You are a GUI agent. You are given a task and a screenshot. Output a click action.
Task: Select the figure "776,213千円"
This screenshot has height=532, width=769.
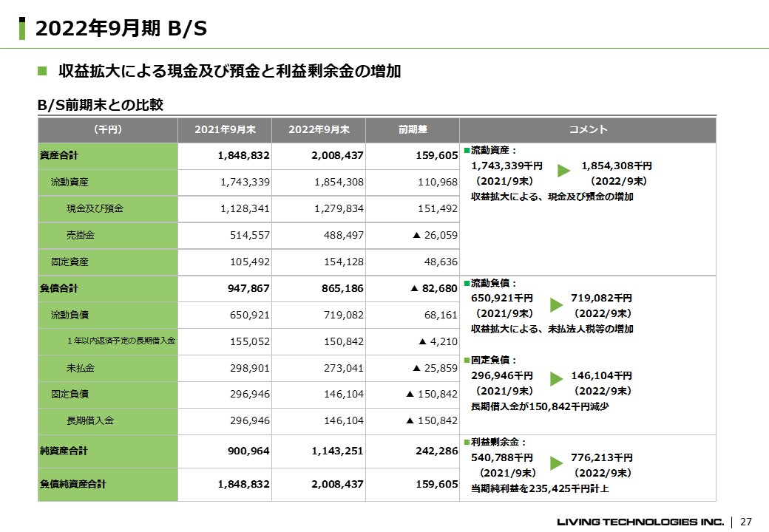coord(602,458)
